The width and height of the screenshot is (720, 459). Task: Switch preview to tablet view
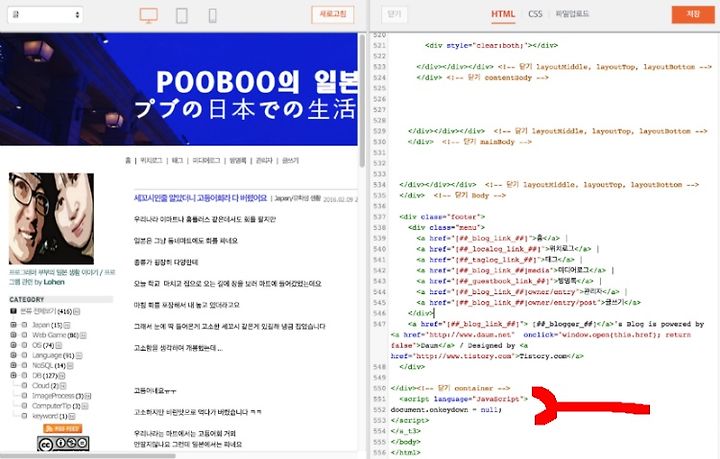tap(182, 15)
